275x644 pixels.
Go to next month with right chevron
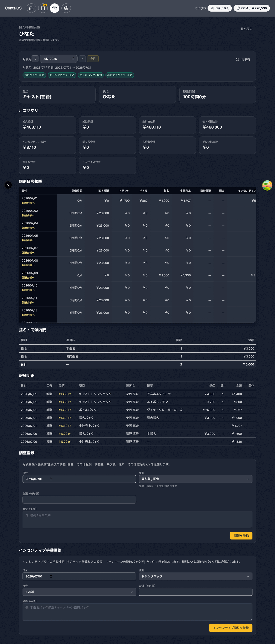tap(82, 59)
